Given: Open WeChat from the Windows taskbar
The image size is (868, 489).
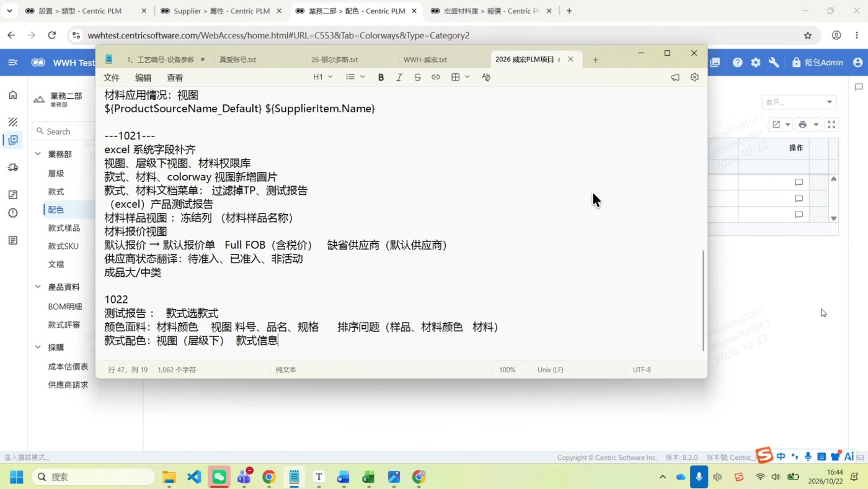Looking at the screenshot, I should (219, 477).
